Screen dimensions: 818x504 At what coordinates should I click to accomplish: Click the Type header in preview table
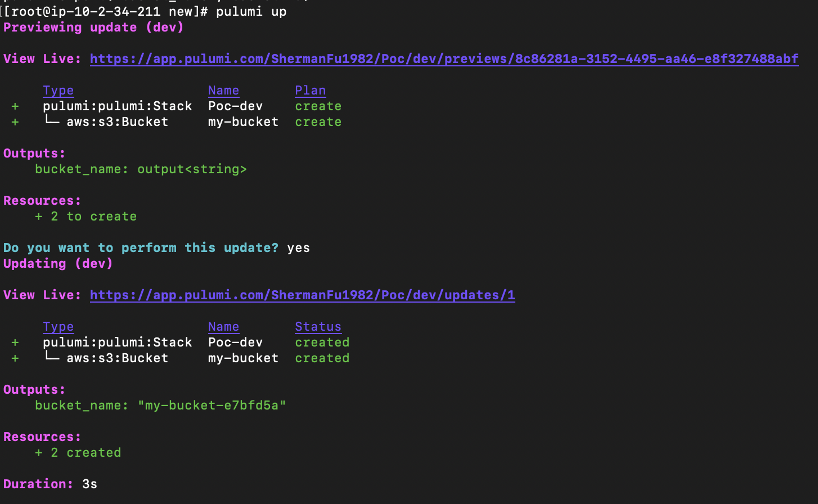click(58, 91)
